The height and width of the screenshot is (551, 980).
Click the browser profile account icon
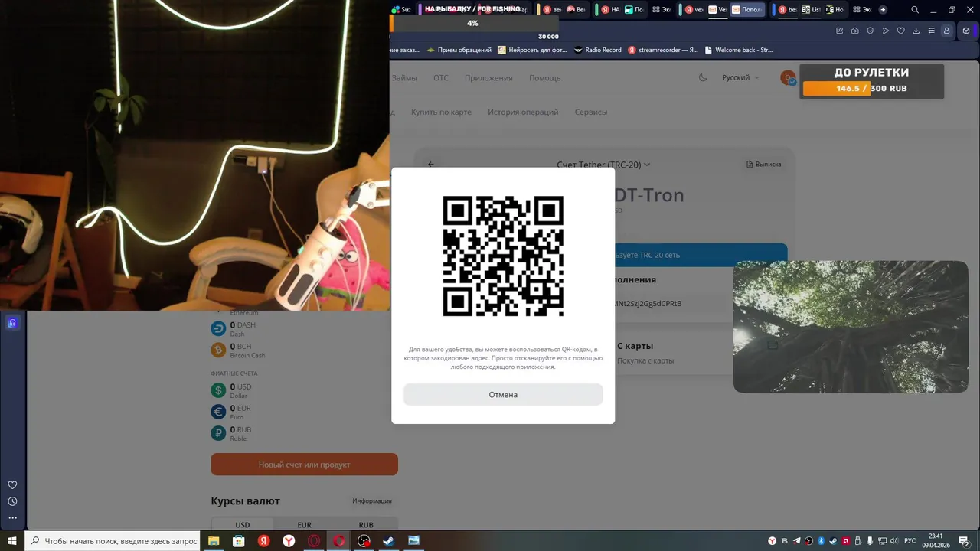946,31
